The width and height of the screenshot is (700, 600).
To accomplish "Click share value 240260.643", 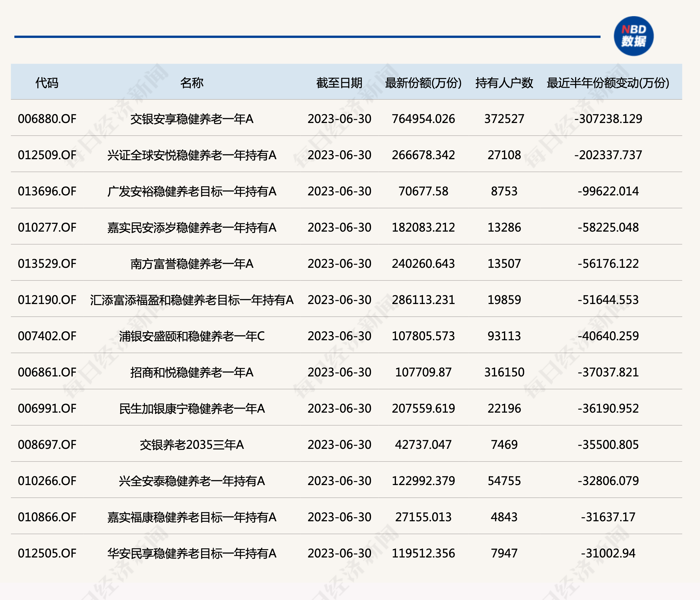I will pyautogui.click(x=423, y=264).
